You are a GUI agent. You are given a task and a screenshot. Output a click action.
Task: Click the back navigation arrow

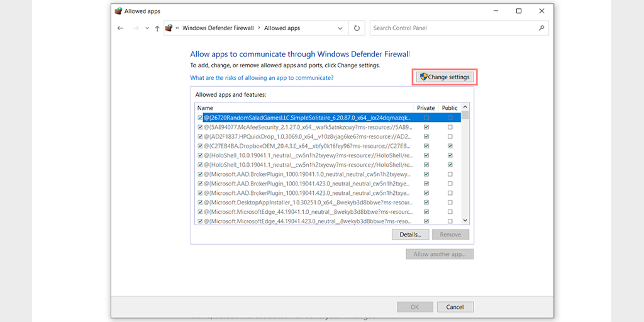[x=120, y=28]
